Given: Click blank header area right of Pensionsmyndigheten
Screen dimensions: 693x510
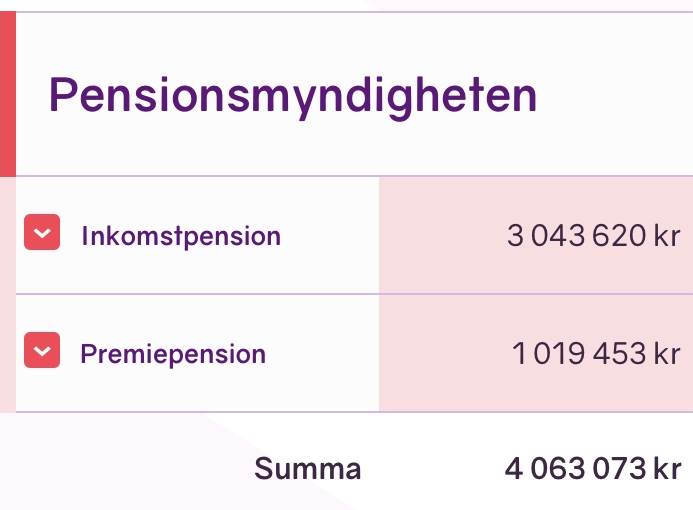Looking at the screenshot, I should (615, 96).
